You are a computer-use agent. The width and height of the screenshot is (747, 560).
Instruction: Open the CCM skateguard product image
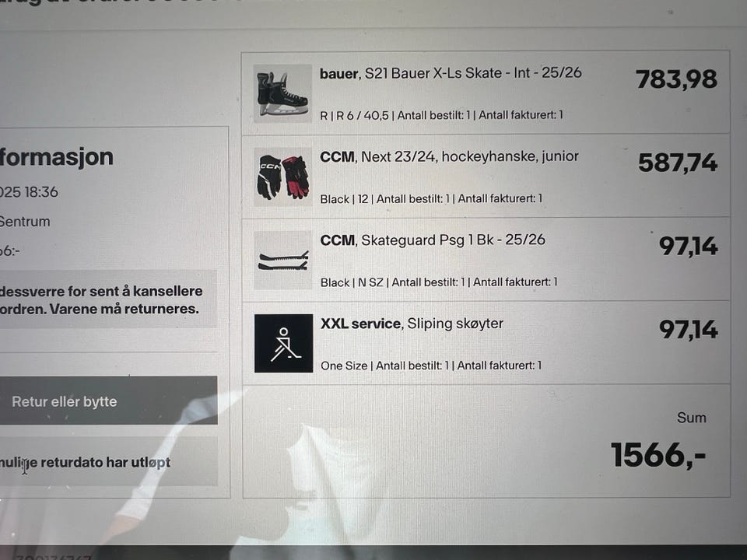282,260
